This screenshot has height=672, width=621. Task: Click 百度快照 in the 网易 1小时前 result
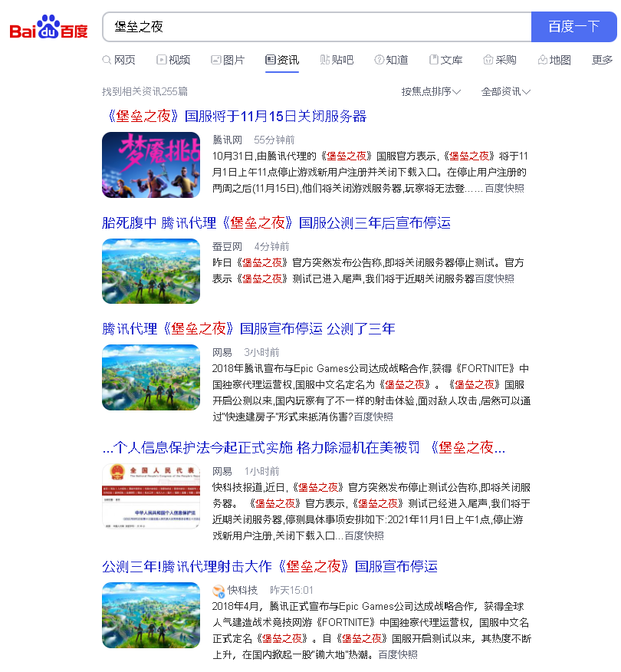[x=364, y=535]
